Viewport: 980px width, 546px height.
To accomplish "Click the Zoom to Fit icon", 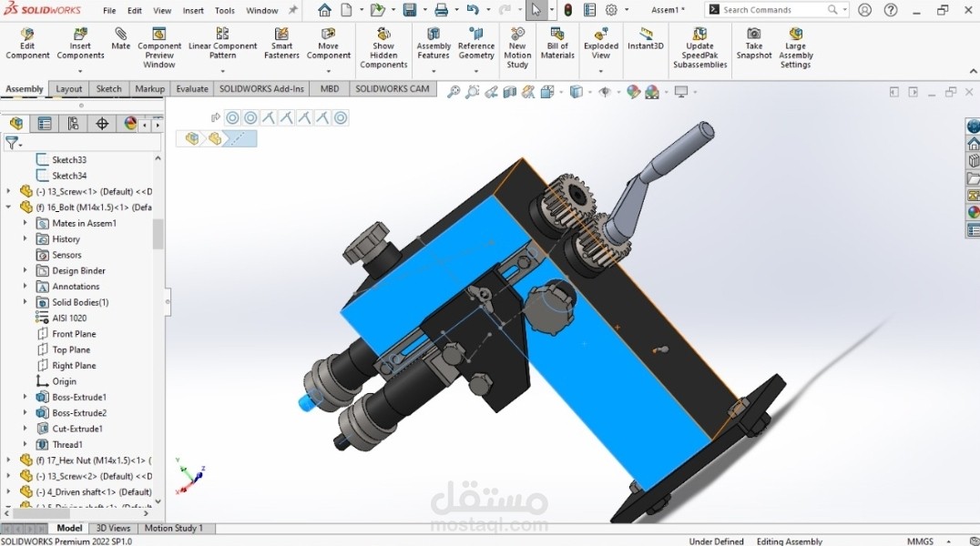I will pos(454,93).
